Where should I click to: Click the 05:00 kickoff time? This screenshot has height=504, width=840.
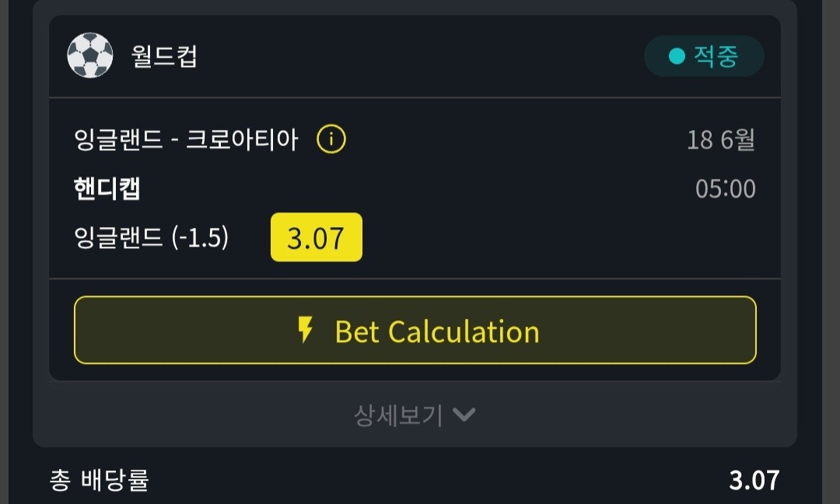[x=726, y=188]
